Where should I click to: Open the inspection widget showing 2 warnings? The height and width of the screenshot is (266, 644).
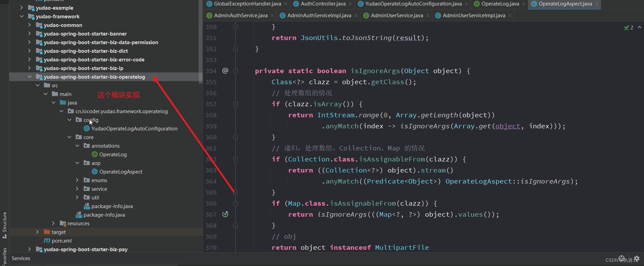click(629, 28)
